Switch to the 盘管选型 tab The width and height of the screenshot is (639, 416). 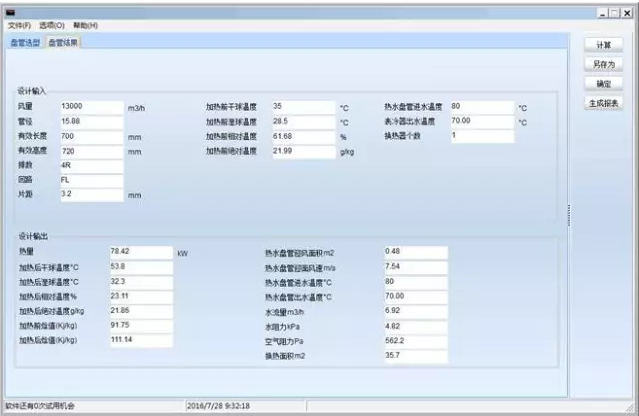coord(26,43)
